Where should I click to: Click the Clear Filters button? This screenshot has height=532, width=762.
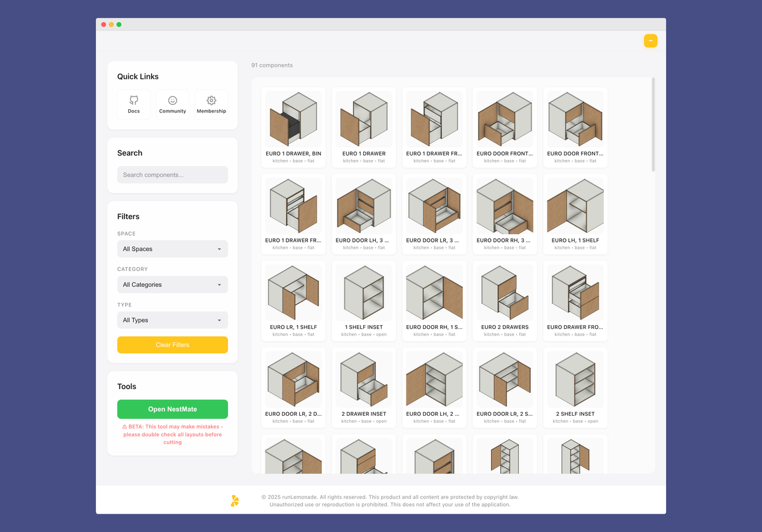point(172,345)
